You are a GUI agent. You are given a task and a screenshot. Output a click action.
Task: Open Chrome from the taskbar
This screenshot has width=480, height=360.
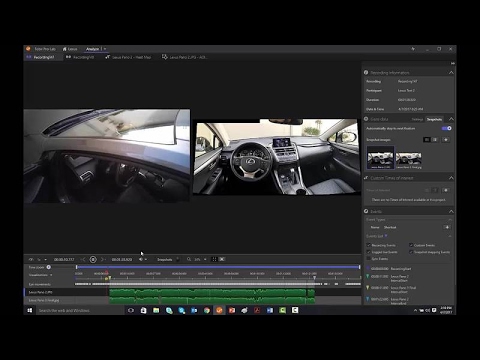click(207, 310)
